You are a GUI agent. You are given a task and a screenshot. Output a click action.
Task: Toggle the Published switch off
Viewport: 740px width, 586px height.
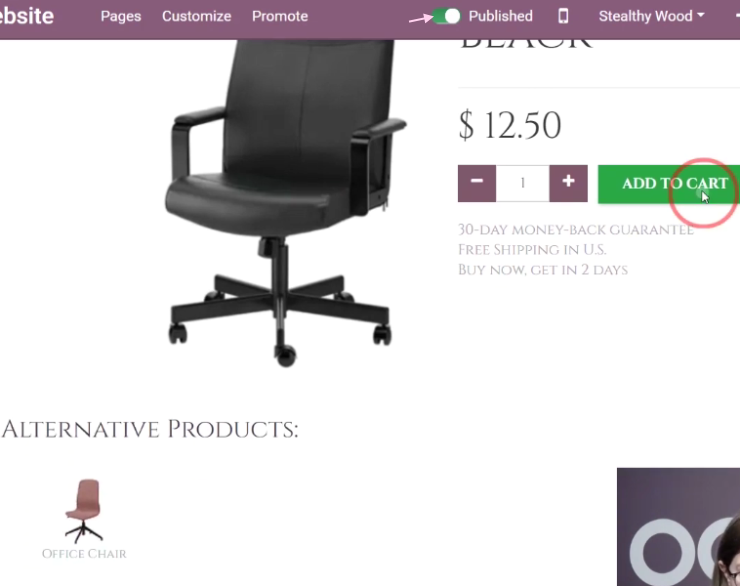(x=446, y=16)
